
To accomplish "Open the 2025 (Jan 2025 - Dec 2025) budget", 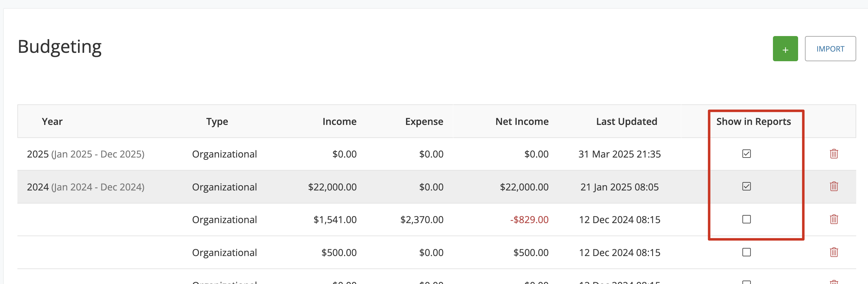I will point(85,154).
